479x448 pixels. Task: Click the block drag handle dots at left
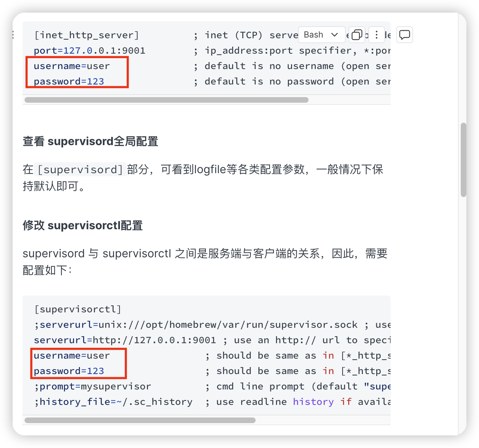(13, 34)
